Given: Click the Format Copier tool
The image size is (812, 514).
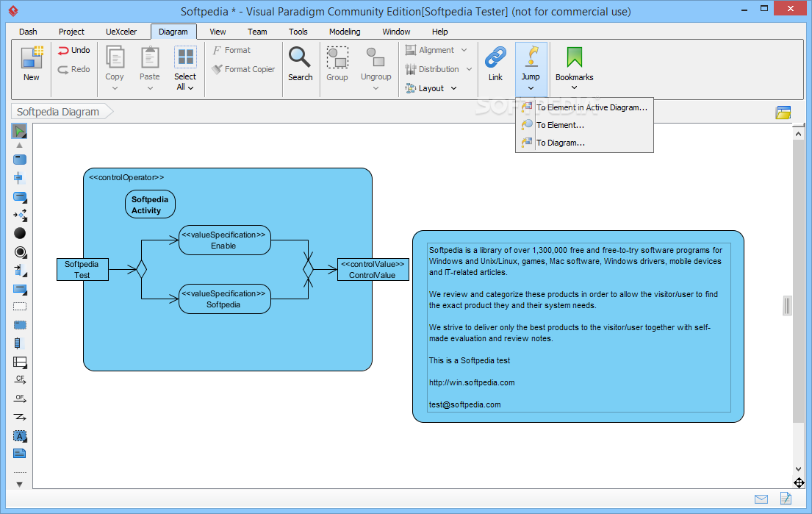Looking at the screenshot, I should pyautogui.click(x=243, y=69).
